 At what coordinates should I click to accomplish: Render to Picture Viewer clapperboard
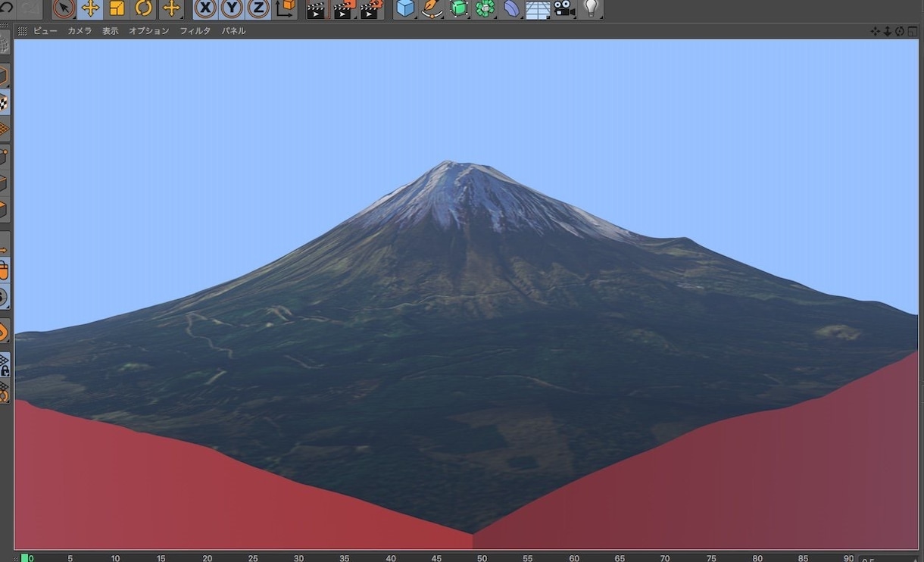(x=344, y=9)
